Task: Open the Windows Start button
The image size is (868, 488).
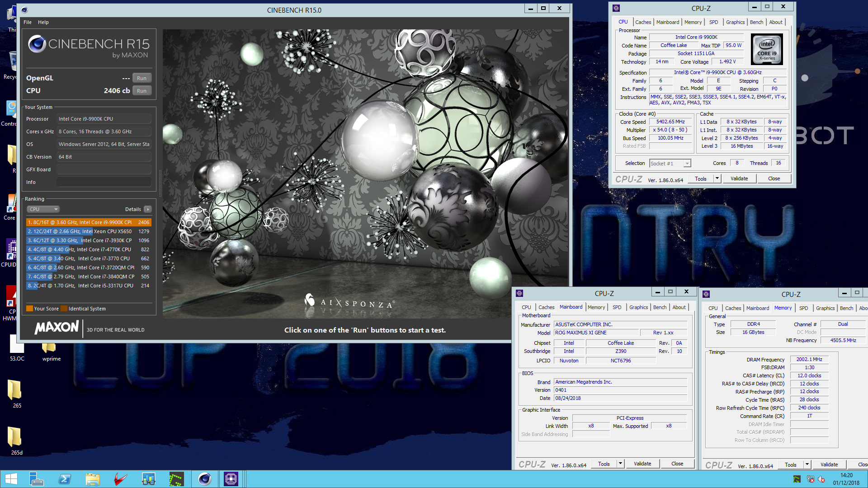Action: [x=11, y=479]
